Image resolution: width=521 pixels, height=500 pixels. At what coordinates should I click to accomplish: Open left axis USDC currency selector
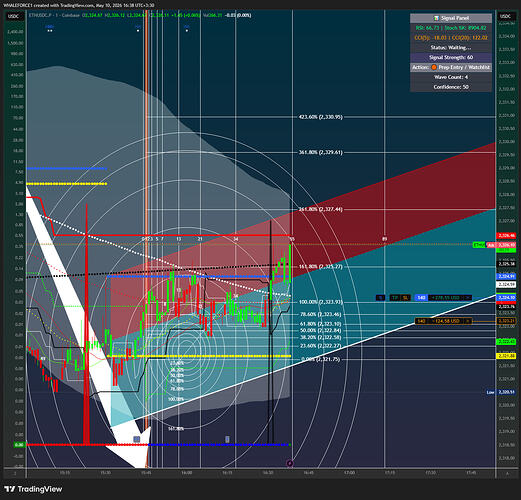(14, 16)
